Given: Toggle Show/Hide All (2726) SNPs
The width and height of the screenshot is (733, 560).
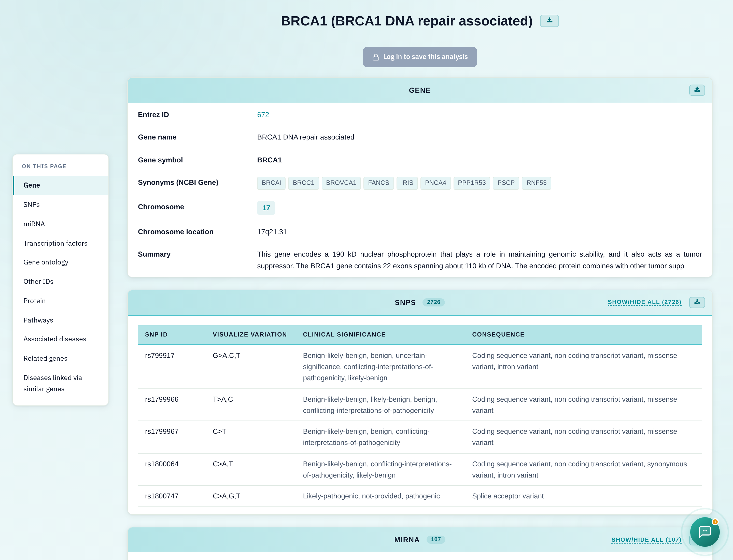Looking at the screenshot, I should tap(644, 302).
